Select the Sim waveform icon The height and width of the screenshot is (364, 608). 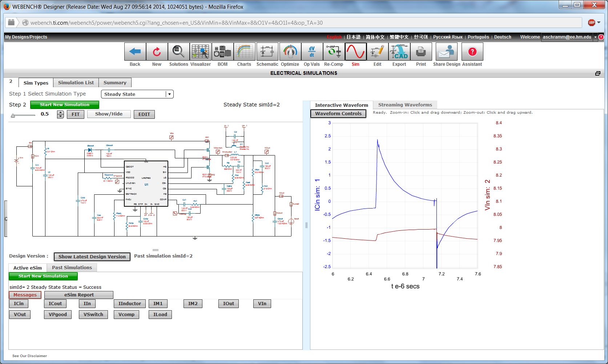click(x=355, y=52)
